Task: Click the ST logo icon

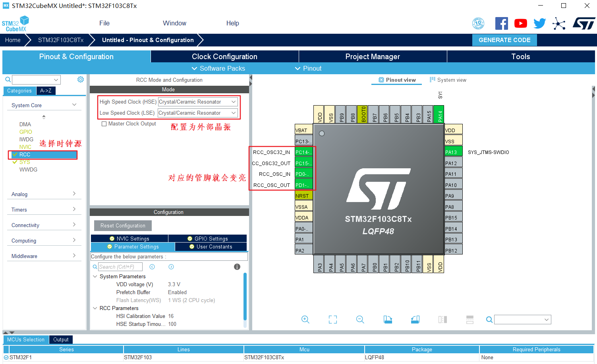Action: point(584,23)
